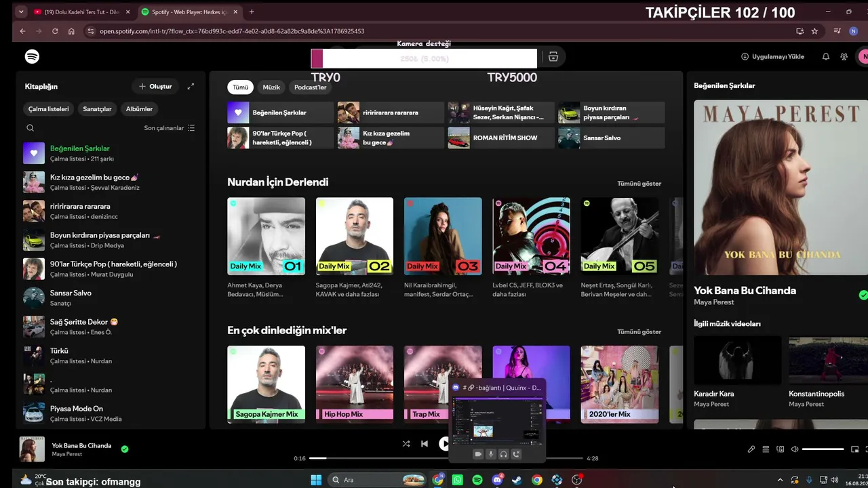Open WhatsApp from the taskbar
The height and width of the screenshot is (488, 868).
coord(458,480)
